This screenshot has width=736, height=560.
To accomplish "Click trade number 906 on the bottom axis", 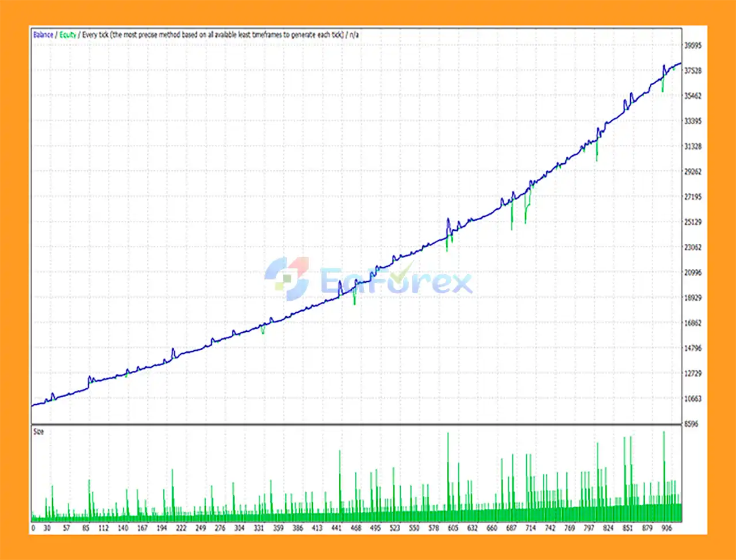I will pos(666,528).
